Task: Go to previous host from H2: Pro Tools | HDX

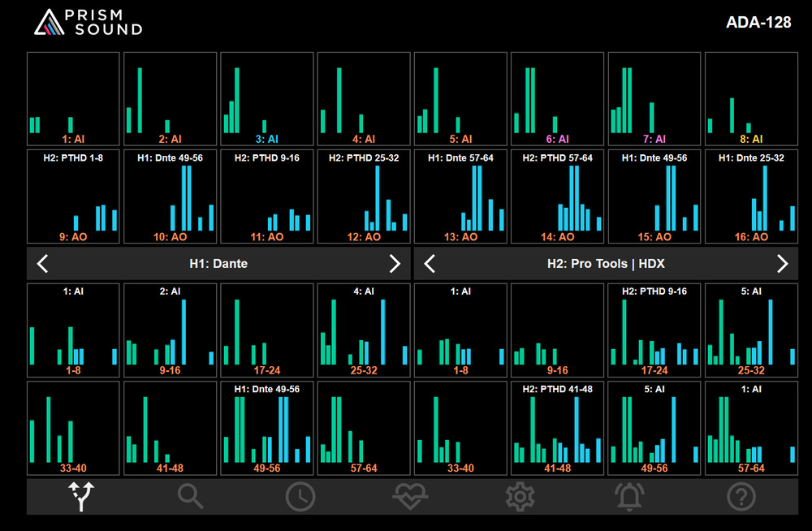Action: (430, 264)
